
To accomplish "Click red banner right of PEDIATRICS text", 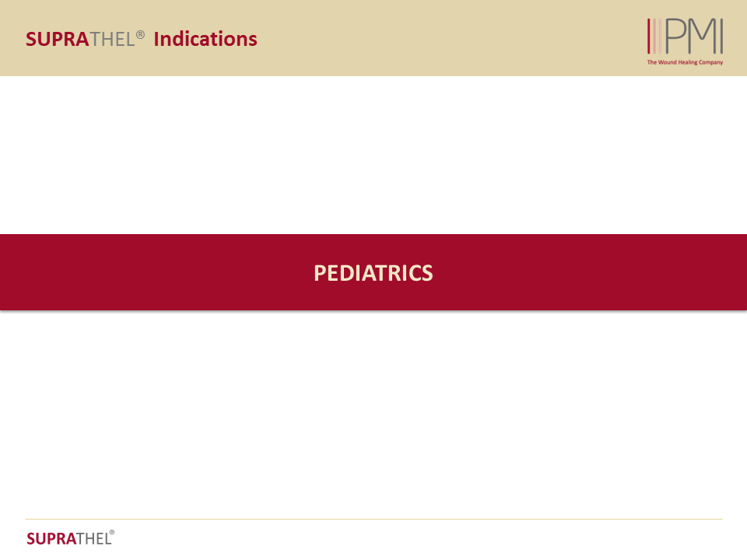I will click(x=591, y=273).
